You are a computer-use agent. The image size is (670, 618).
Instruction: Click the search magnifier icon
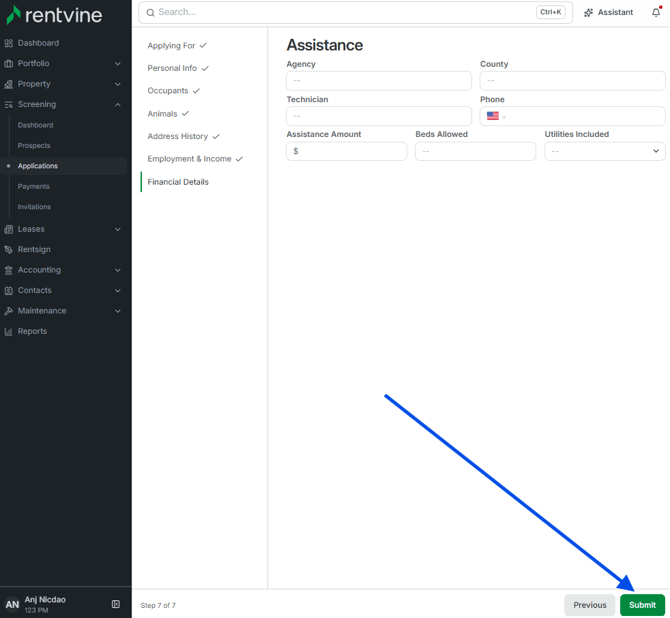pos(150,12)
